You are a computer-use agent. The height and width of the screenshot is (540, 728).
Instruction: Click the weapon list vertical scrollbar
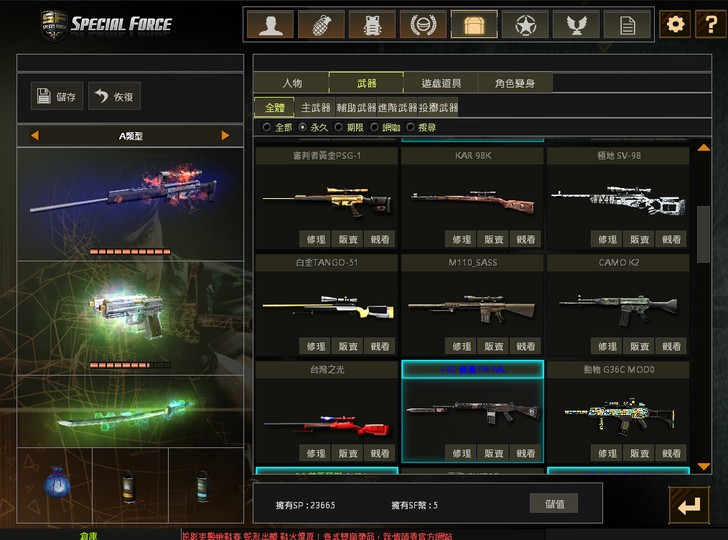tap(703, 234)
